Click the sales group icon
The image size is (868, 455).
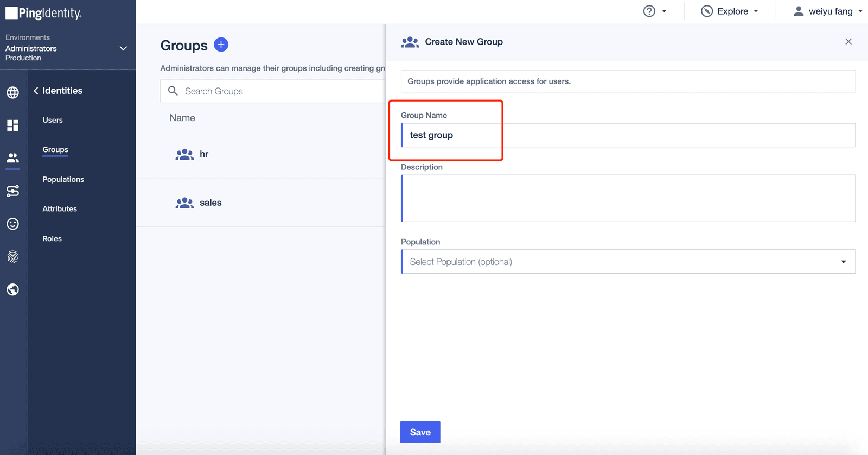pos(184,203)
